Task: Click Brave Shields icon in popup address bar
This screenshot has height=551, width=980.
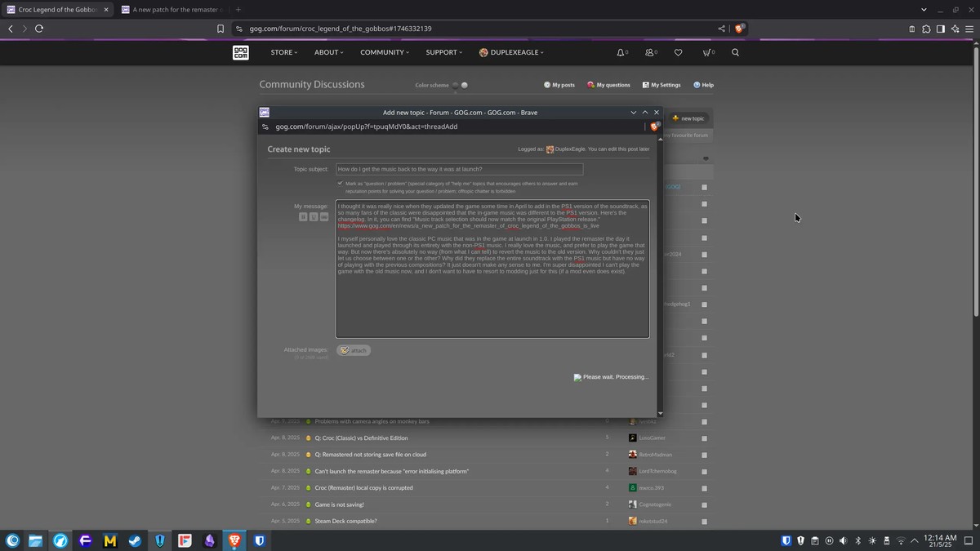Action: click(653, 127)
